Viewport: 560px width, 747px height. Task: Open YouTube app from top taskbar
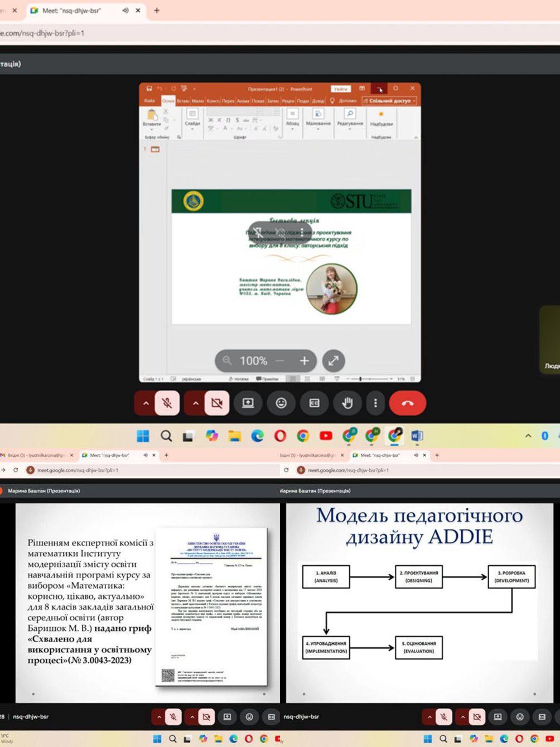coord(326,436)
